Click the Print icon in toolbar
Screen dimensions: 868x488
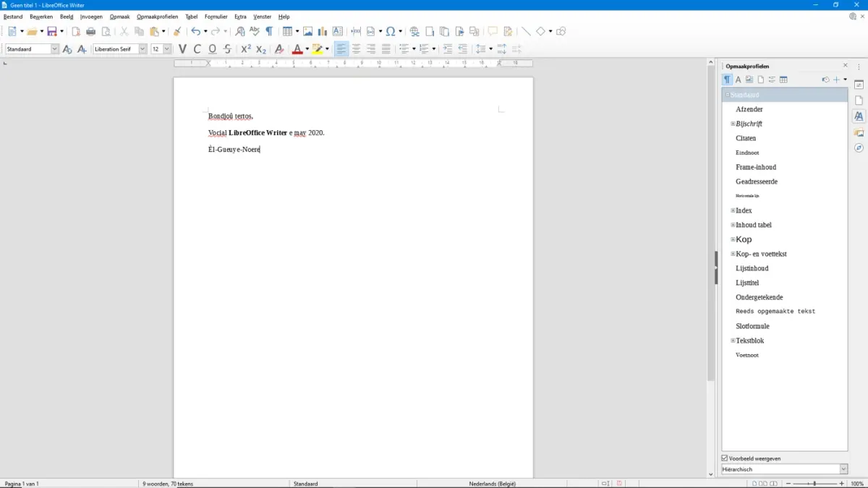[90, 31]
